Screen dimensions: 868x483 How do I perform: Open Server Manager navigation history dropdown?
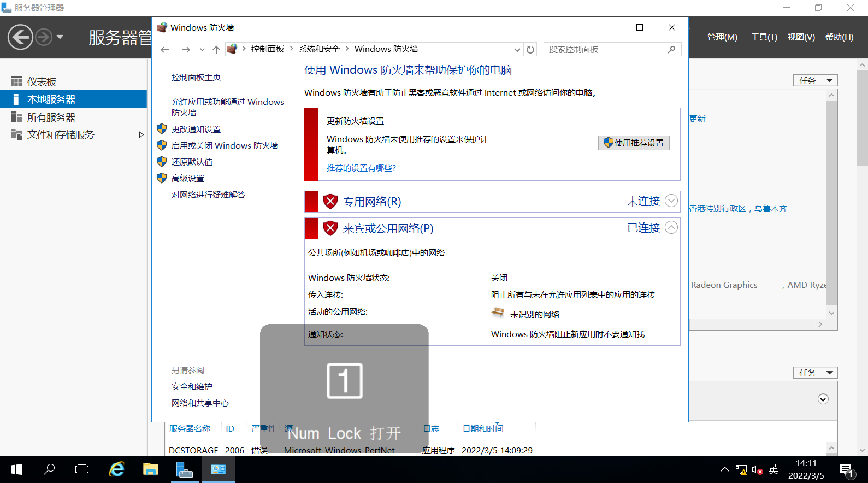60,37
